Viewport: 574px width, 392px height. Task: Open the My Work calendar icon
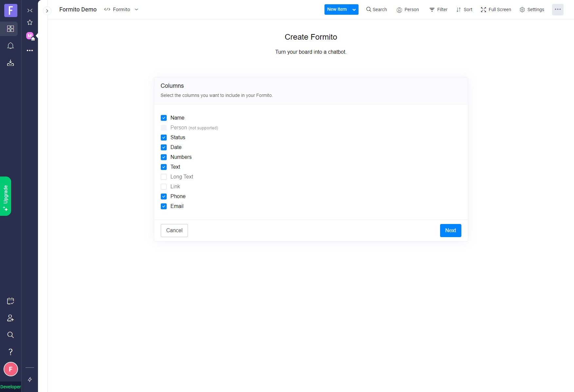click(x=10, y=301)
